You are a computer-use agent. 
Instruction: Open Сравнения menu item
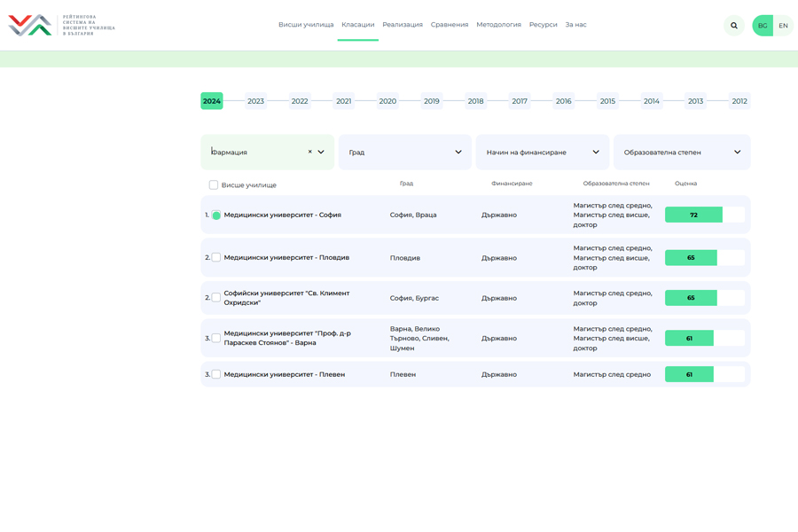click(450, 25)
